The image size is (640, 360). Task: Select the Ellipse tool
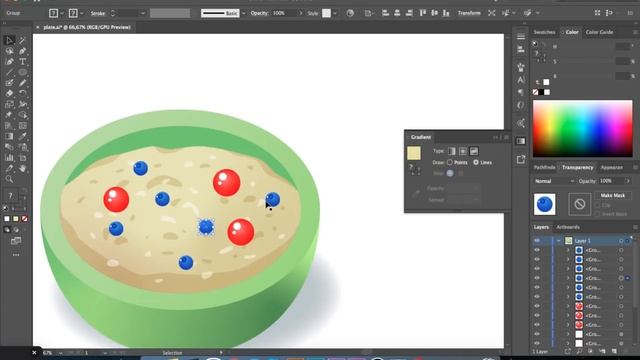22,72
